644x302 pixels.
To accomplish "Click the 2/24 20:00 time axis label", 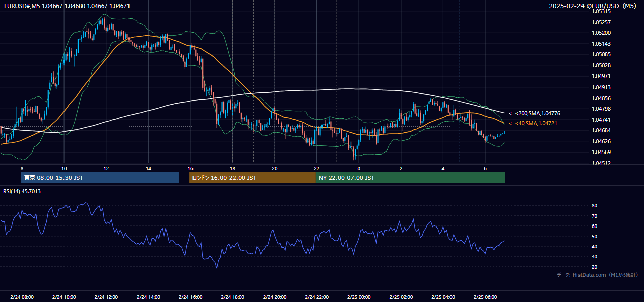I will (x=274, y=297).
